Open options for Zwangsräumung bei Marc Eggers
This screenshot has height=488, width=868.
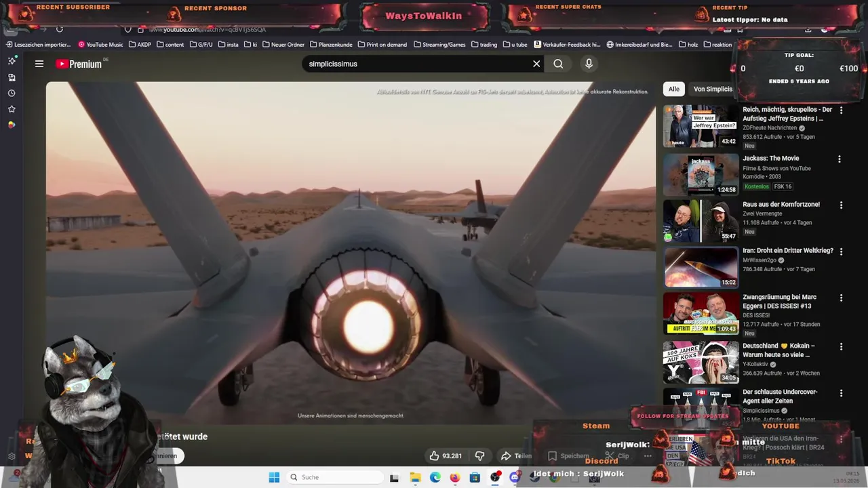click(841, 298)
